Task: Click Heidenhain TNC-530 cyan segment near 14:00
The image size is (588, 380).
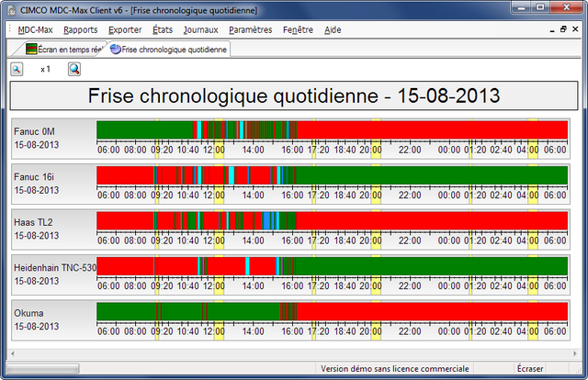Action: 247,266
